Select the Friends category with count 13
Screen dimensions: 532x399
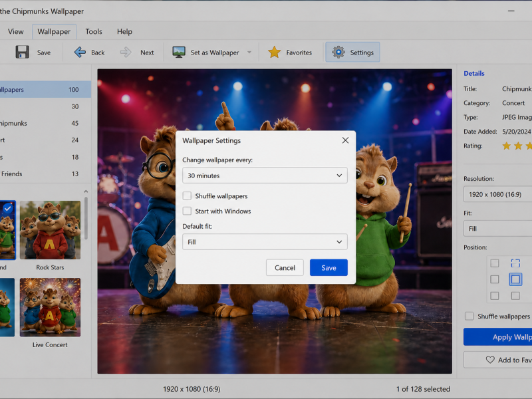pos(45,174)
